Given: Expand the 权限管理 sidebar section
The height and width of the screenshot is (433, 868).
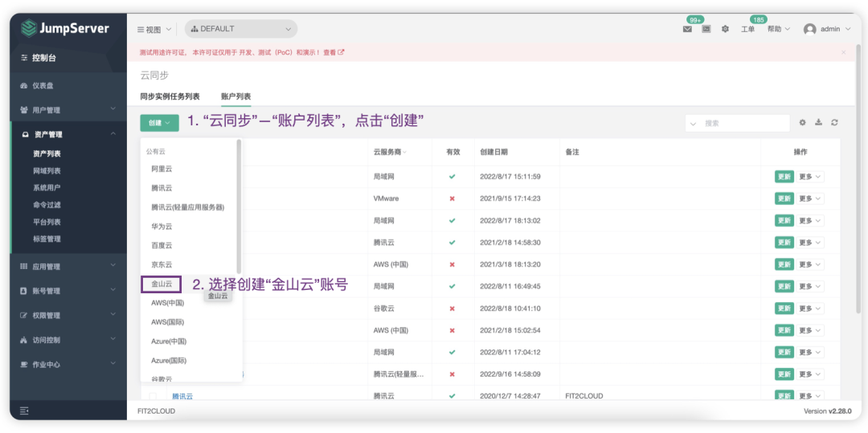Looking at the screenshot, I should coord(113,315).
